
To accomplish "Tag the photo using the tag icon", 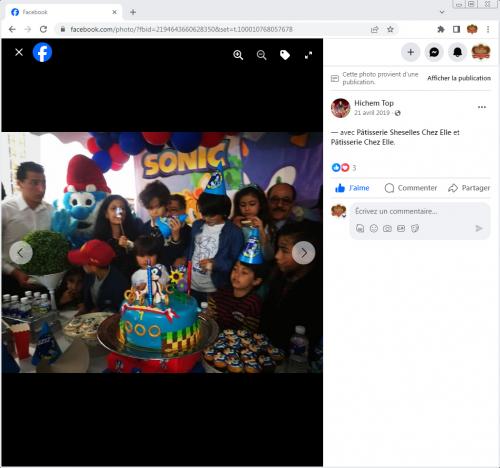I will [x=285, y=55].
